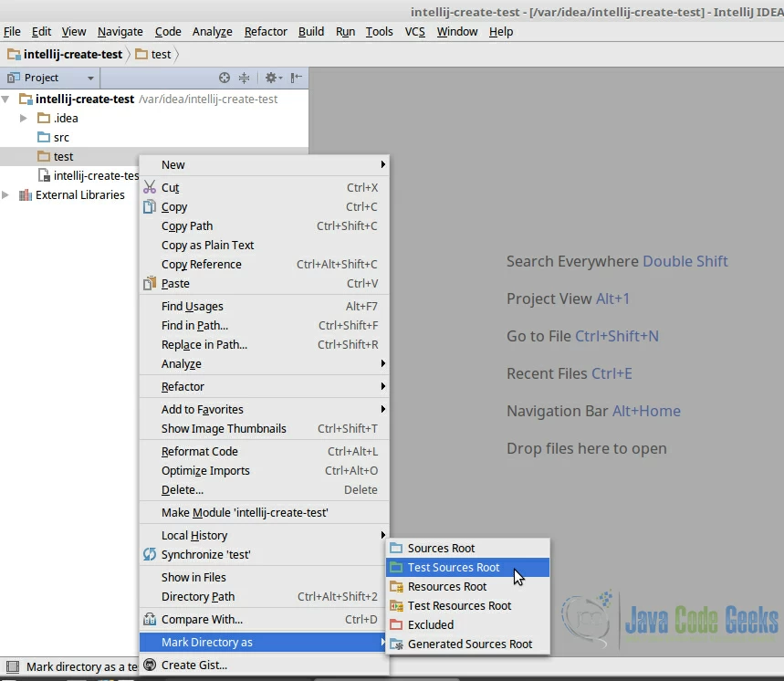
Task: Click the Sources Root blue folder icon
Action: pyautogui.click(x=396, y=548)
